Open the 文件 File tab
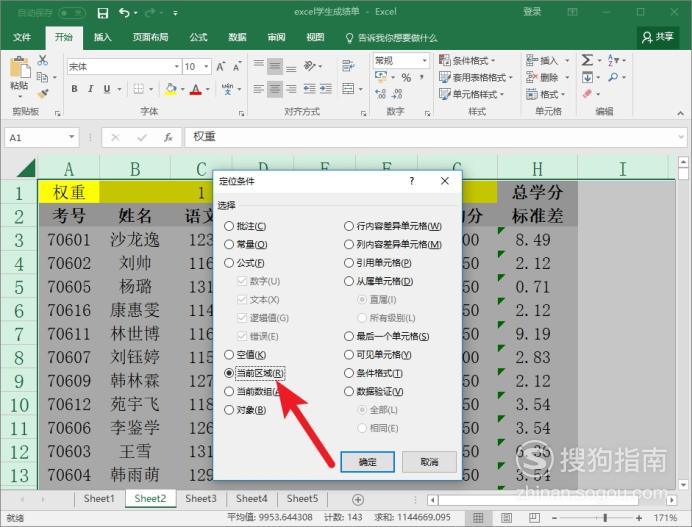The width and height of the screenshot is (692, 527). click(x=22, y=37)
